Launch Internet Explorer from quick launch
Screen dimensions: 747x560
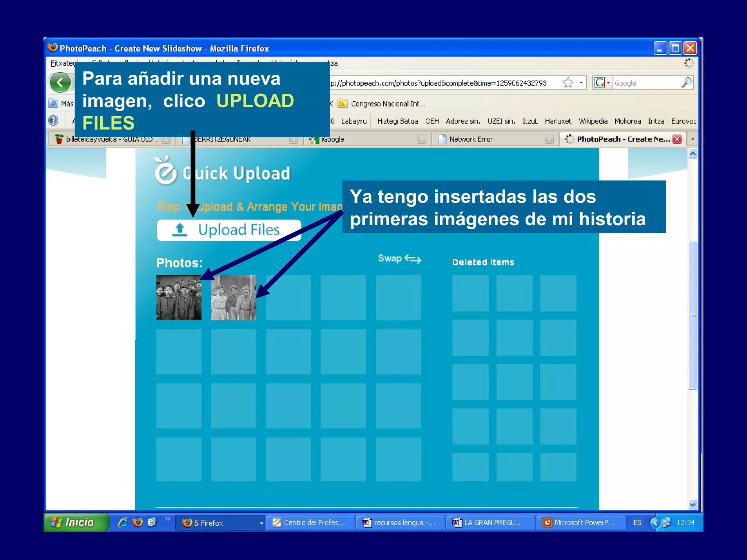click(x=123, y=522)
